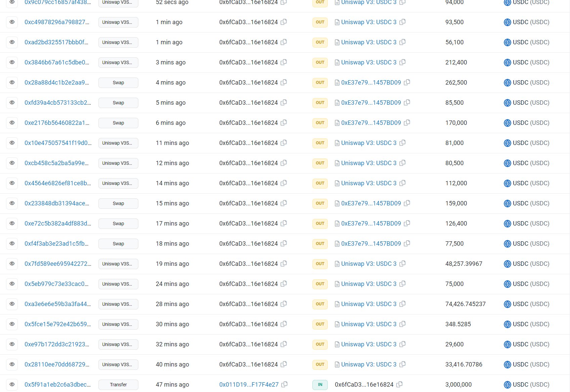Preview transaction 0xad2bd325517bbb0f with its eye icon
Image resolution: width=570 pixels, height=392 pixels.
(12, 42)
